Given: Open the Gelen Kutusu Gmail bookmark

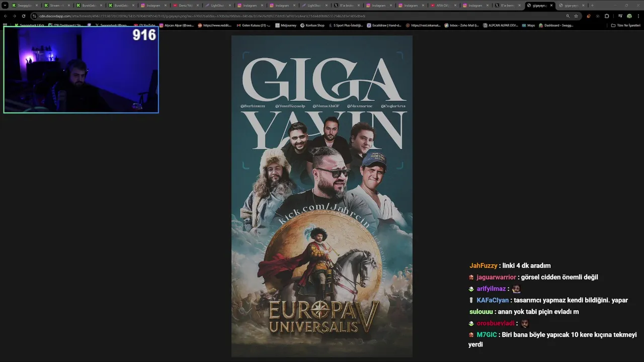Looking at the screenshot, I should tap(254, 25).
